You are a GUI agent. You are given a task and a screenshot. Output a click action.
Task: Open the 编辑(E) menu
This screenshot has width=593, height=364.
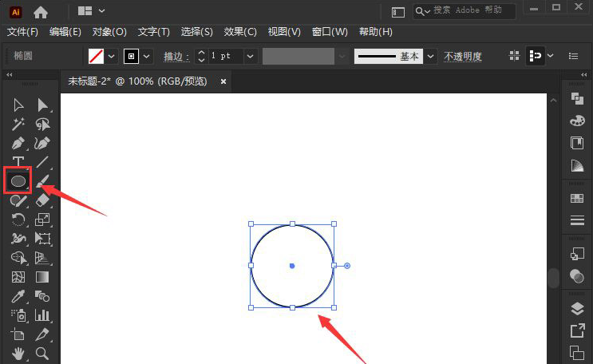(65, 32)
